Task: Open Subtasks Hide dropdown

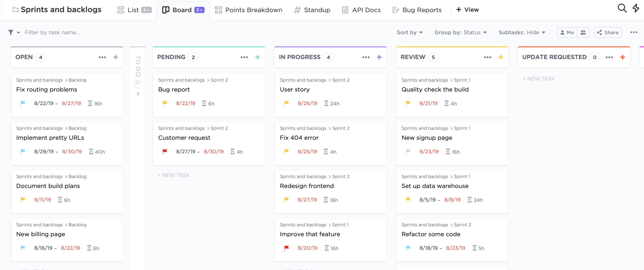Action: pyautogui.click(x=521, y=32)
